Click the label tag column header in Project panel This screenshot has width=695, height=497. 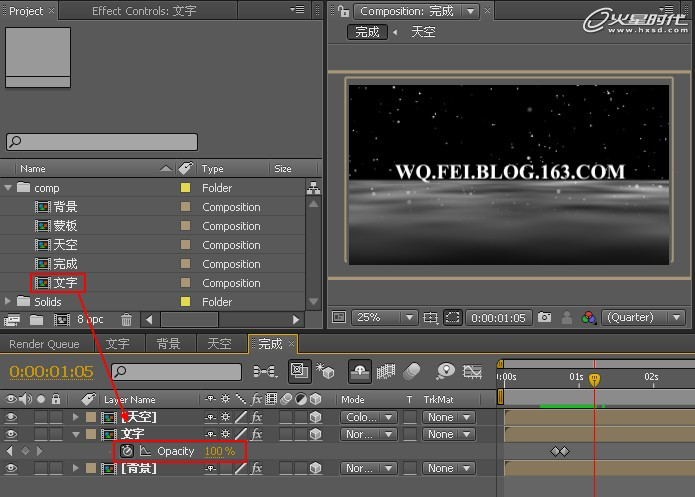click(x=186, y=168)
